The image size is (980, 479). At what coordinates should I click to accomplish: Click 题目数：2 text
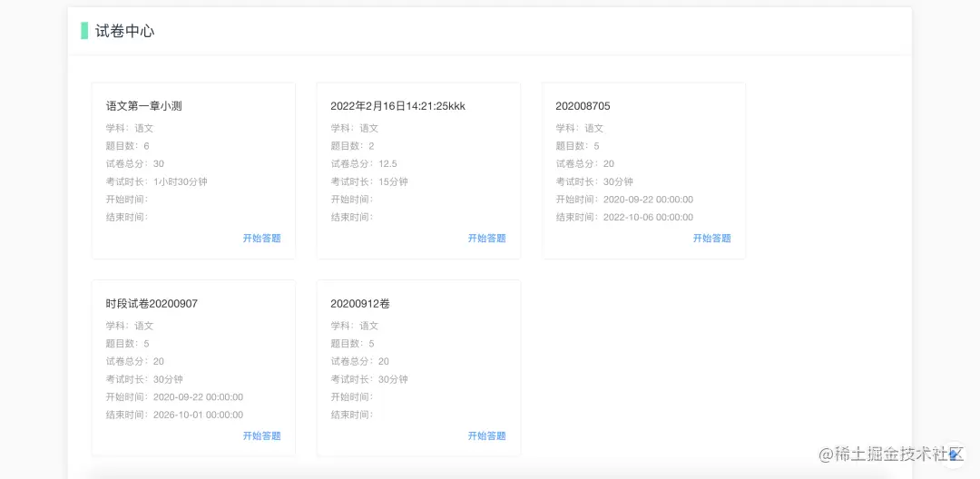point(352,146)
